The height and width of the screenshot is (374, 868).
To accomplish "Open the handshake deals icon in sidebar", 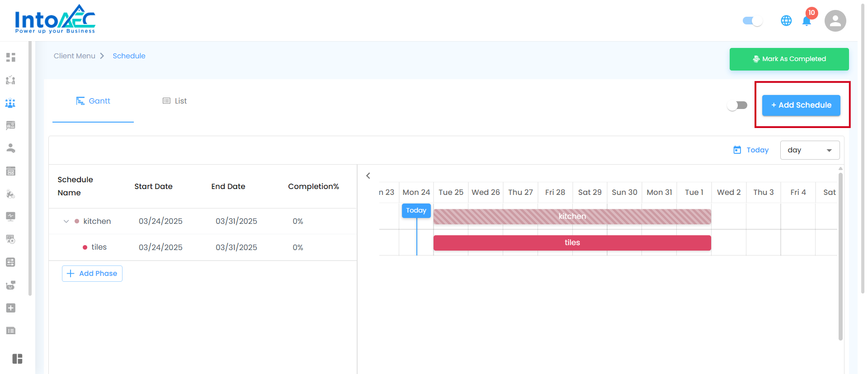I will pyautogui.click(x=11, y=80).
